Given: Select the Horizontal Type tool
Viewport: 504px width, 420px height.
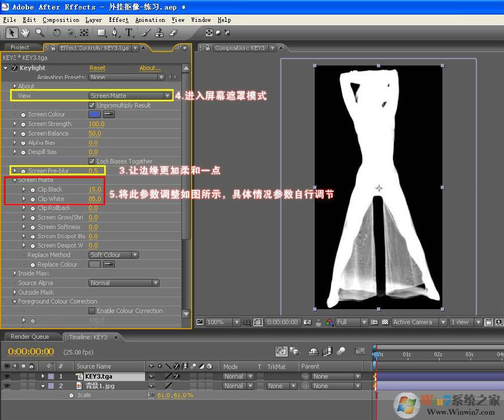Looking at the screenshot, I should pos(129,33).
